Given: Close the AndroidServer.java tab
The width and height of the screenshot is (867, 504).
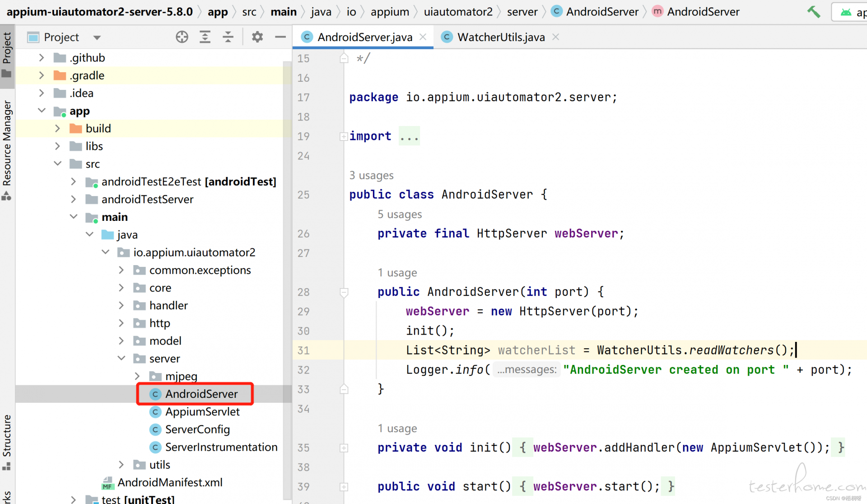Looking at the screenshot, I should pyautogui.click(x=423, y=37).
